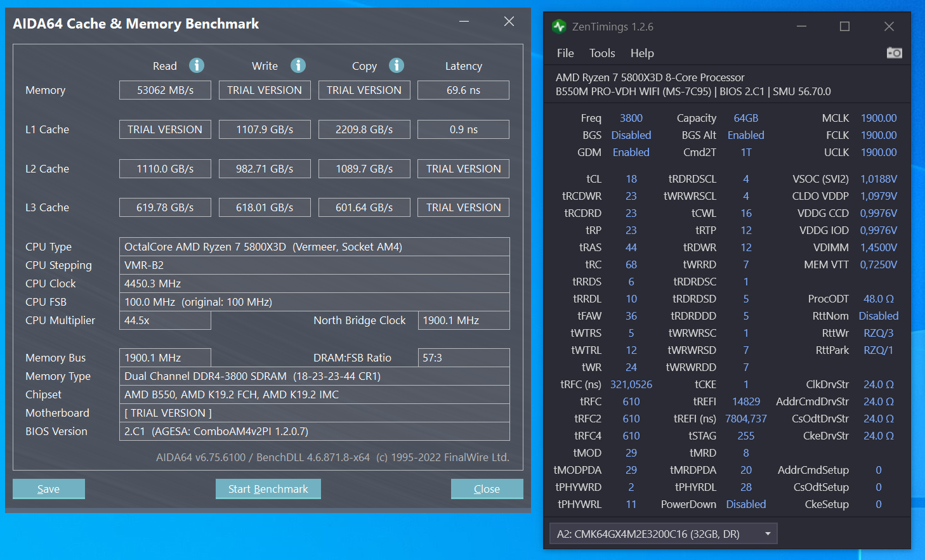Close the AIDA64 benchmark window with X
The width and height of the screenshot is (925, 560).
[509, 22]
